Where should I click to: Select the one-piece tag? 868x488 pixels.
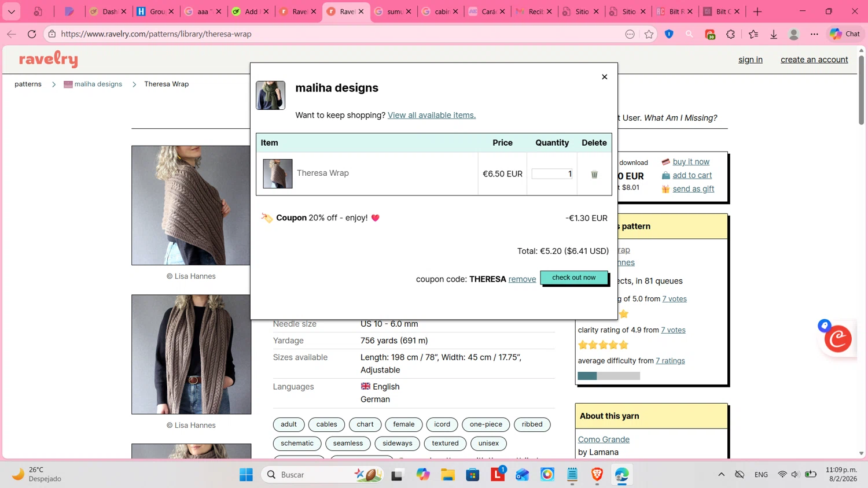point(486,424)
